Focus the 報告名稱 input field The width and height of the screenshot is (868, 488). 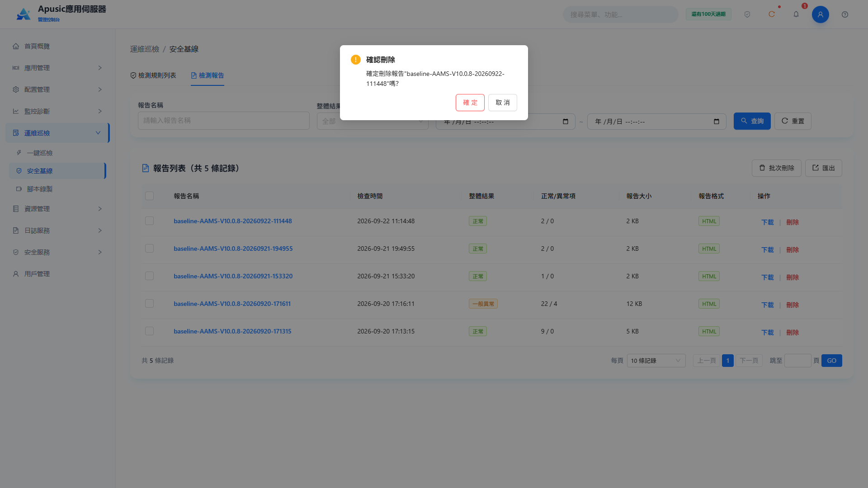[x=224, y=121]
